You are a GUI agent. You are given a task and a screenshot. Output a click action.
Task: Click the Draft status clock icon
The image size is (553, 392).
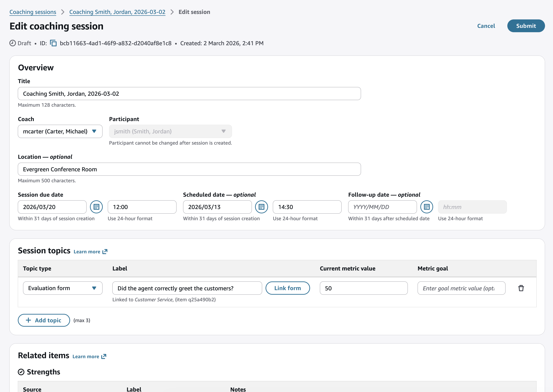pyautogui.click(x=12, y=43)
